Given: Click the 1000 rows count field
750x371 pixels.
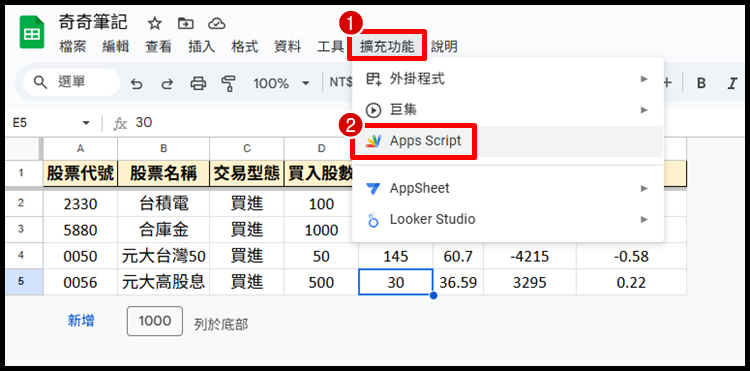Looking at the screenshot, I should pyautogui.click(x=155, y=321).
